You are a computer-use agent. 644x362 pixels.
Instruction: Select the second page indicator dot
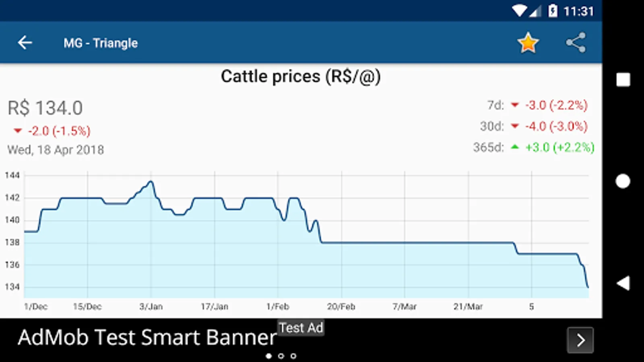coord(281,356)
